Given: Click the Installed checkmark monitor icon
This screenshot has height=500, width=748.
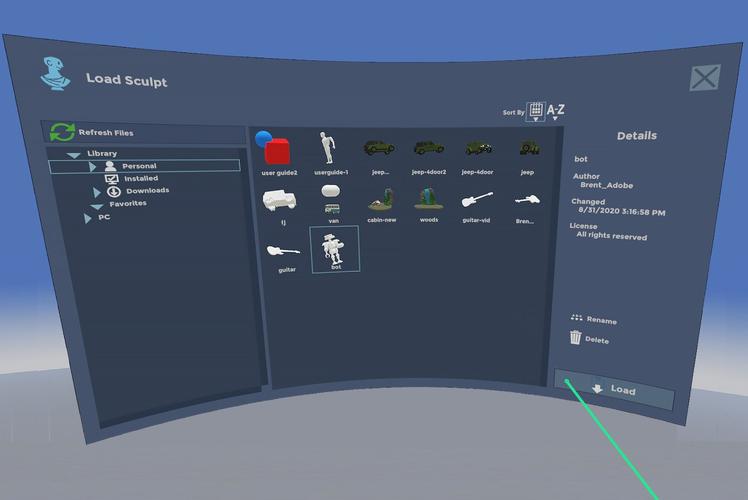Looking at the screenshot, I should coord(112,178).
